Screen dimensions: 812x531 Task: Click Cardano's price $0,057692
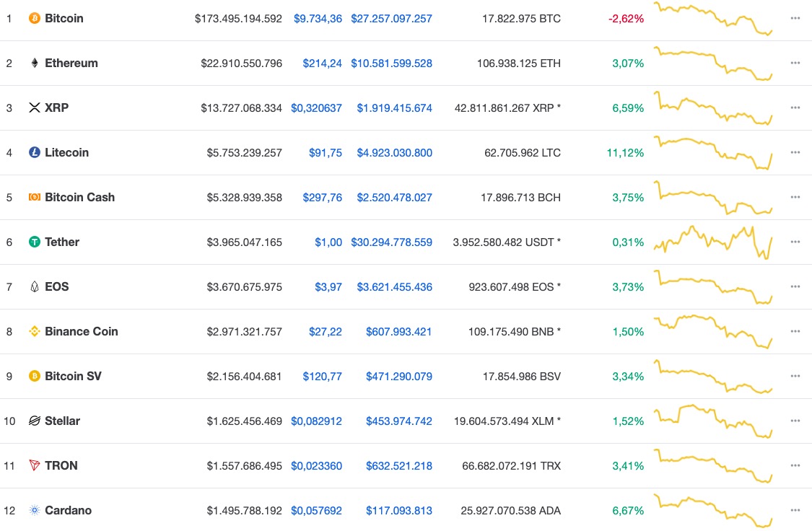316,510
